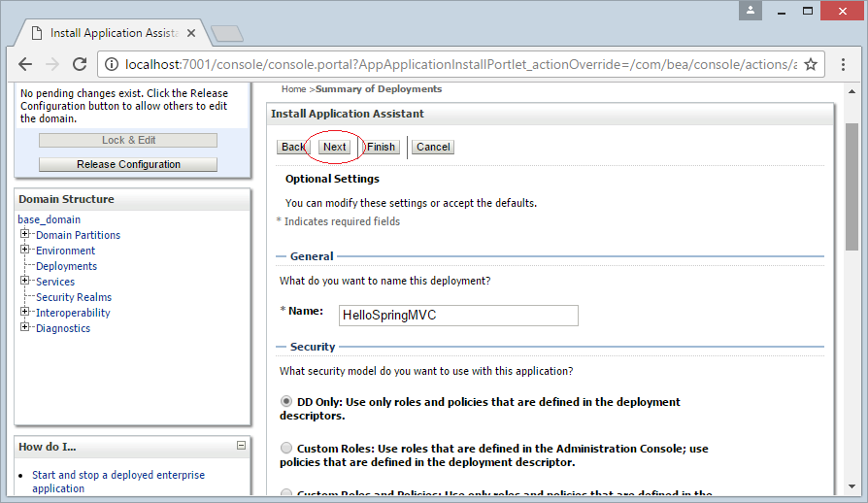
Task: Open the Chrome user profile icon
Action: coord(751,11)
